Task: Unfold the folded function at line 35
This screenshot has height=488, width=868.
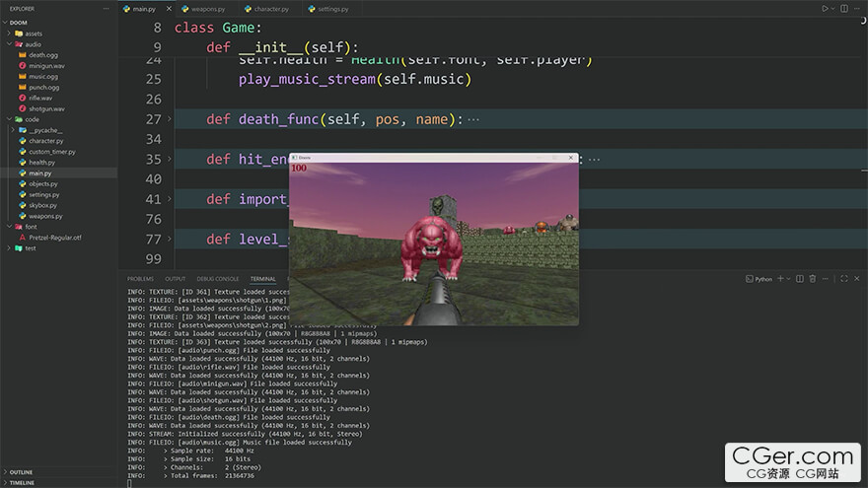Action: coord(170,159)
